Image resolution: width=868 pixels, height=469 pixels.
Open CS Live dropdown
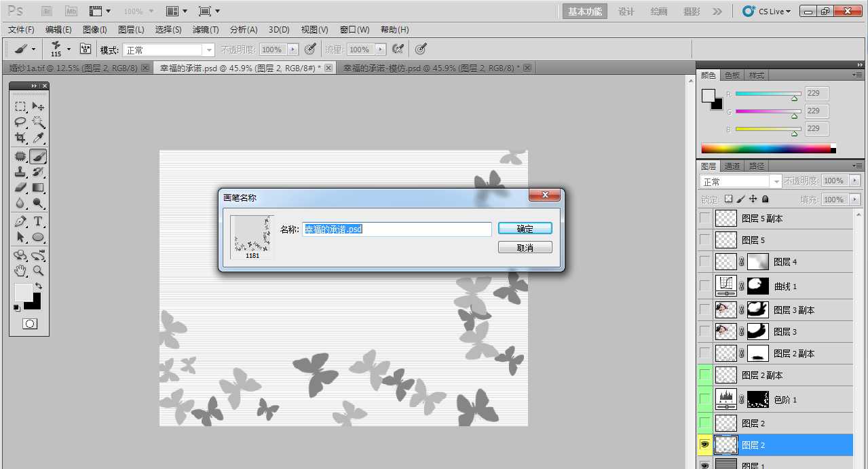(767, 12)
